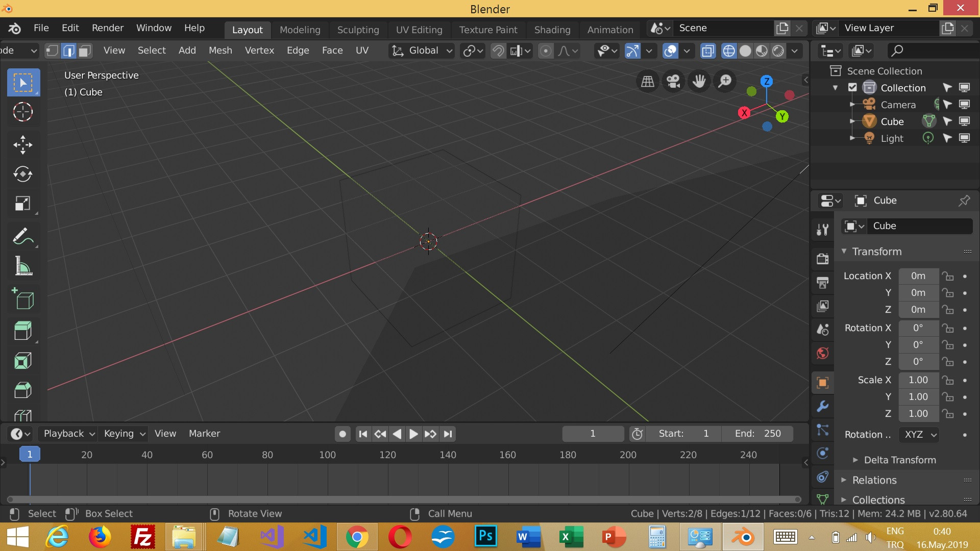Jump to the last frame with the playback button
Image resolution: width=980 pixels, height=551 pixels.
tap(448, 434)
